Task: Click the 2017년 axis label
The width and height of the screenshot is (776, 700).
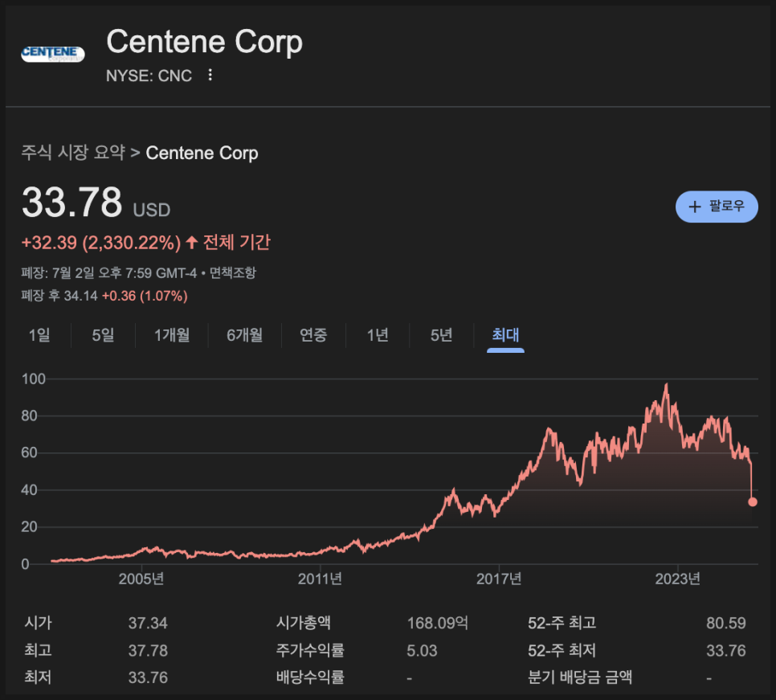Action: [x=499, y=579]
